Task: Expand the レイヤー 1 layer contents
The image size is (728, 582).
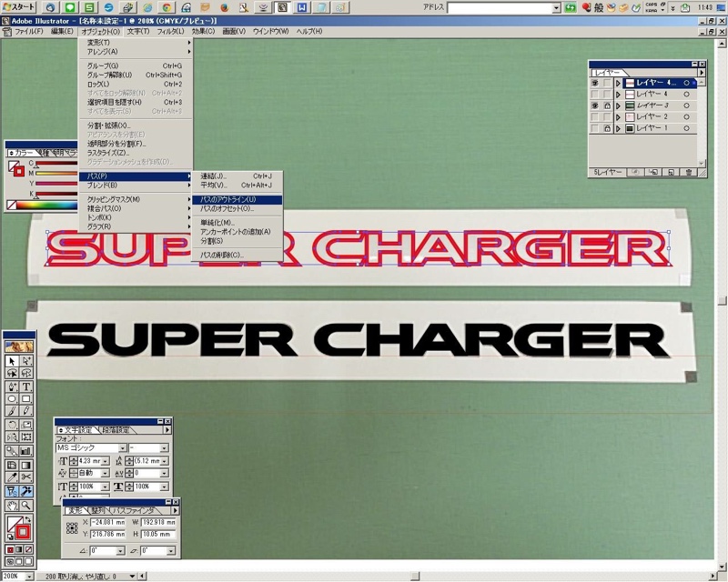Action: tap(618, 128)
